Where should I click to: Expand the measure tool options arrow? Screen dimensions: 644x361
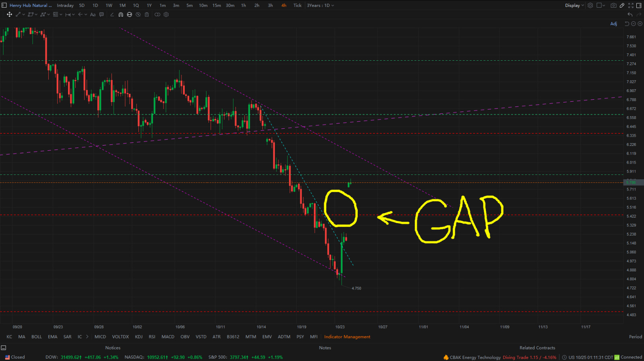pos(73,14)
